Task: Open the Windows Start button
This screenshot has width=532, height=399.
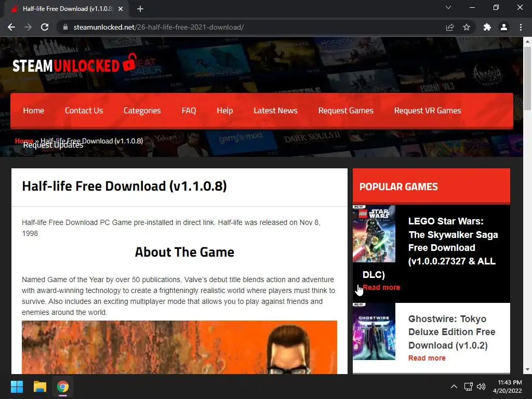Action: 17,387
